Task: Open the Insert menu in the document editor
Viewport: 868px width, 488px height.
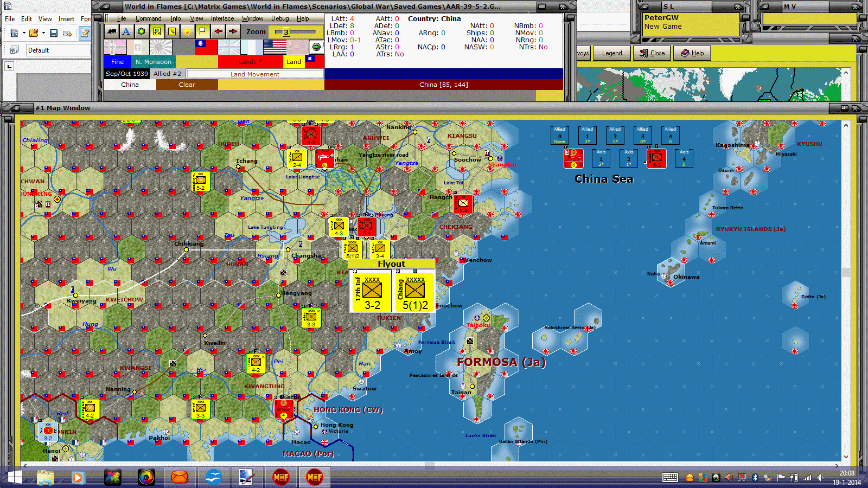Action: coord(66,19)
